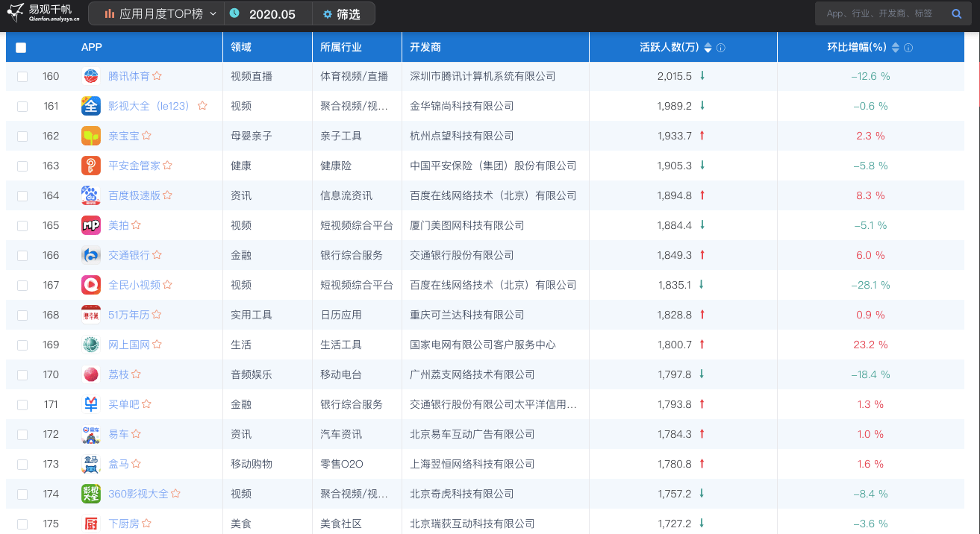Focus the App search input field

pos(879,14)
